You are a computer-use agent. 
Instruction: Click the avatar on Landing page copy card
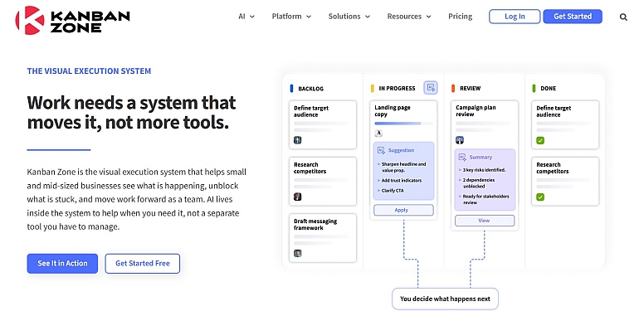click(378, 133)
